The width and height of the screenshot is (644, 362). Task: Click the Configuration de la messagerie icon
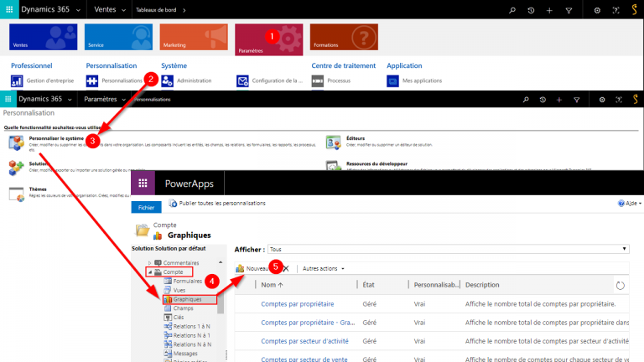242,80
